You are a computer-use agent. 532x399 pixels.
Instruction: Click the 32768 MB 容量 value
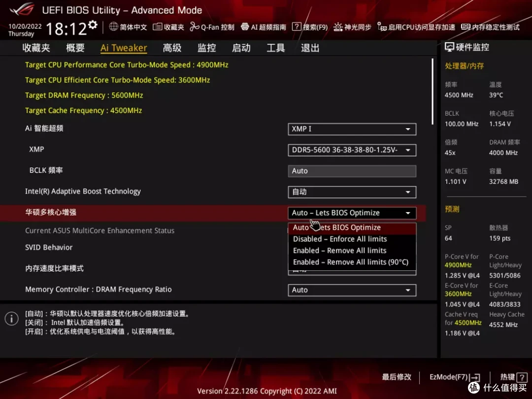(503, 181)
